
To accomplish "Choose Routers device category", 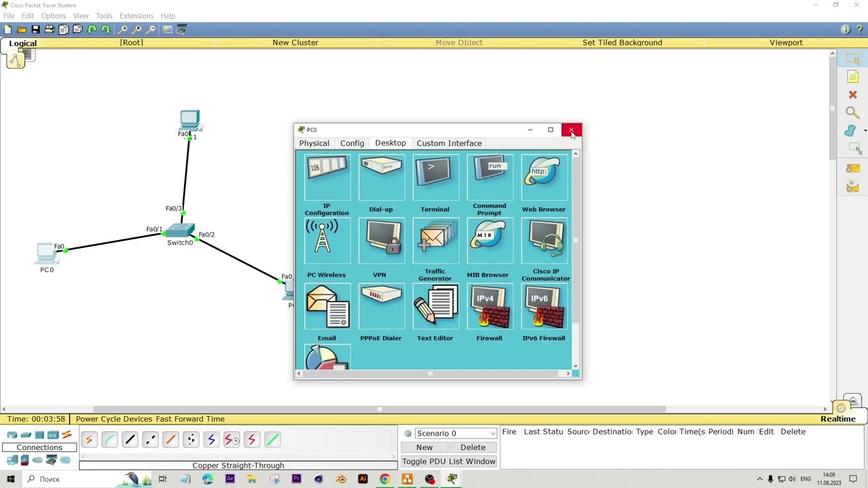I will click(x=12, y=434).
